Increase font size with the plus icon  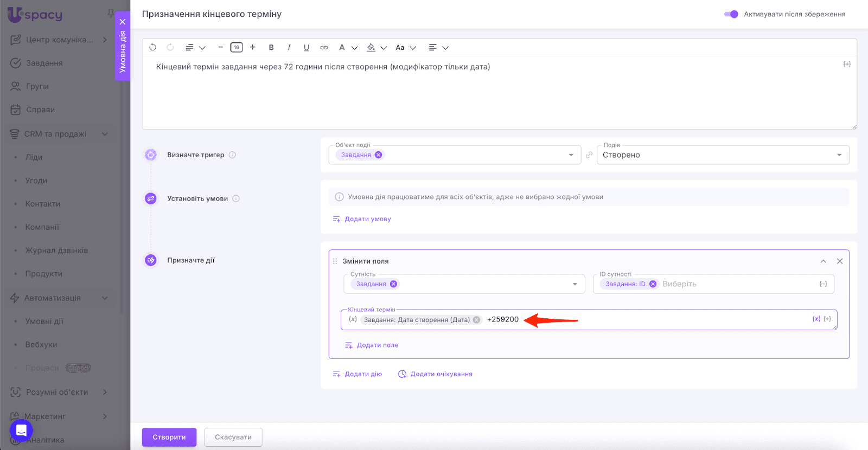(253, 48)
